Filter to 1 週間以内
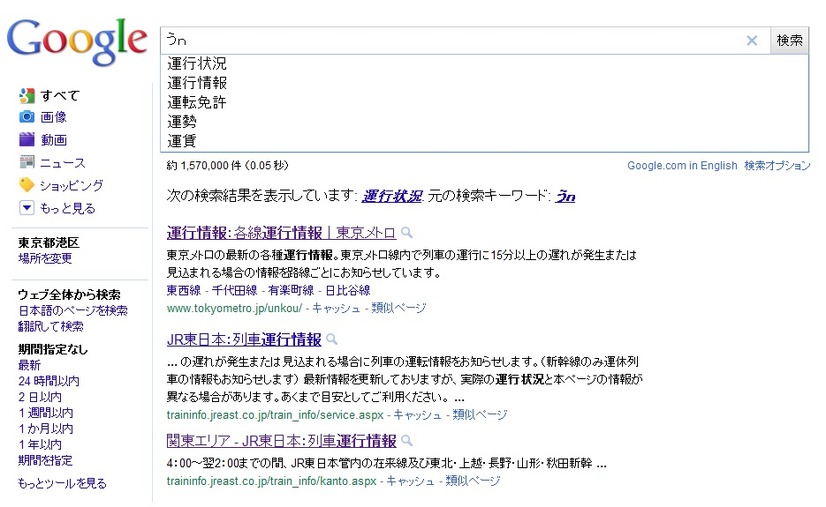The height and width of the screenshot is (507, 826). [45, 413]
